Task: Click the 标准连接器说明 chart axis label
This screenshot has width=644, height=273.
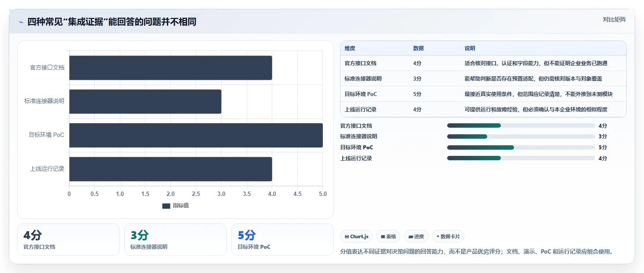Action: click(x=44, y=101)
